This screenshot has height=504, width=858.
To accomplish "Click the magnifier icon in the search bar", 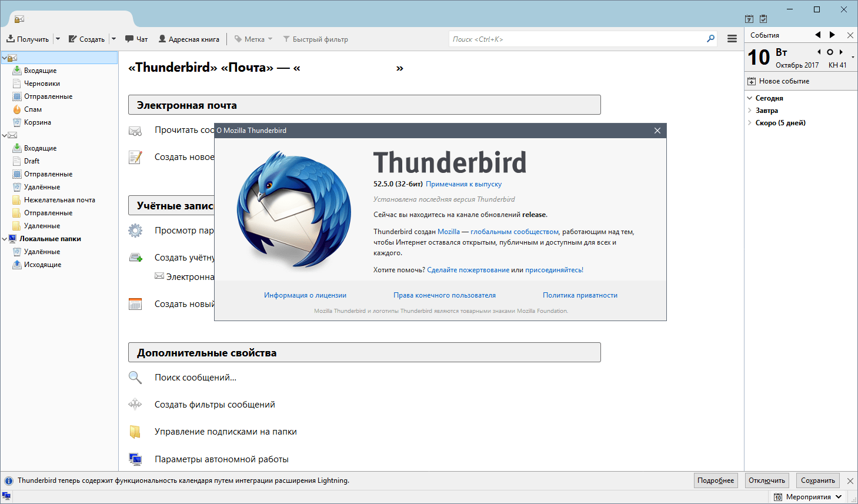I will point(711,38).
